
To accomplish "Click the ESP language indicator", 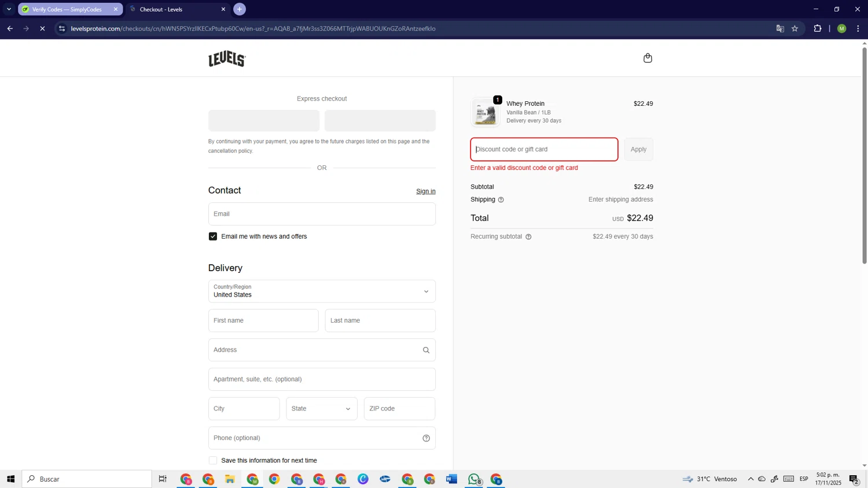I will click(x=804, y=479).
